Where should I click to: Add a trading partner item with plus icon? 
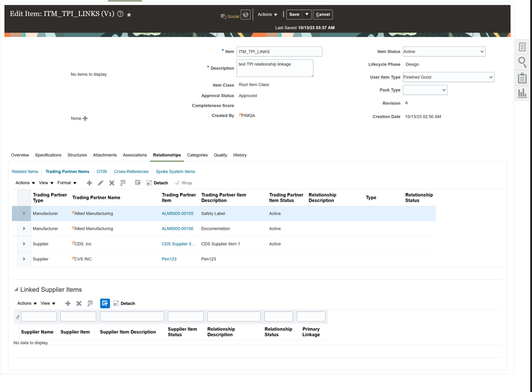[x=89, y=183]
